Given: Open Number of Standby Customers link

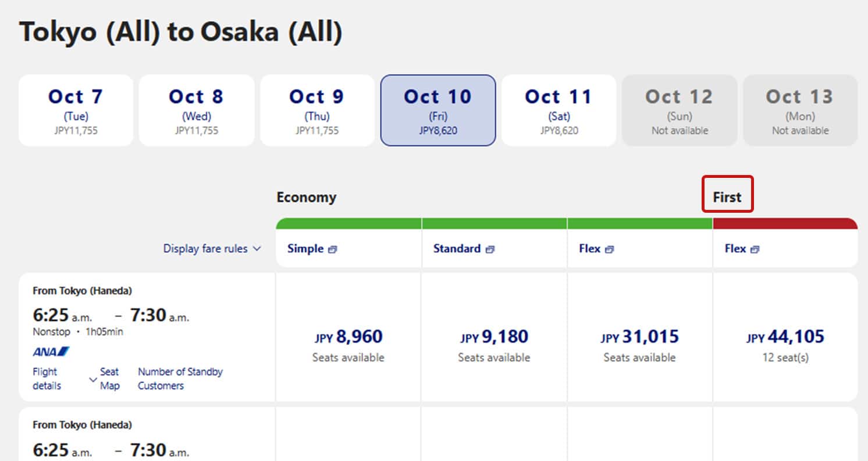Looking at the screenshot, I should [x=180, y=378].
